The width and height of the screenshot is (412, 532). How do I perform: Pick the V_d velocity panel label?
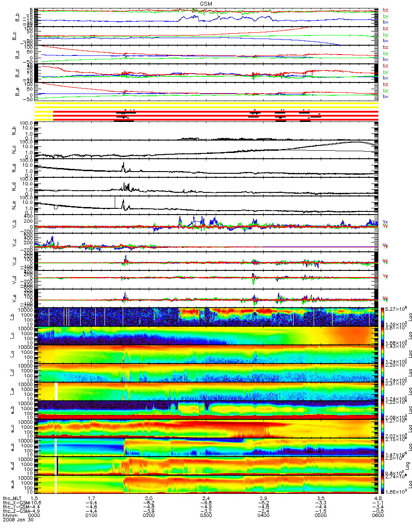(15, 280)
